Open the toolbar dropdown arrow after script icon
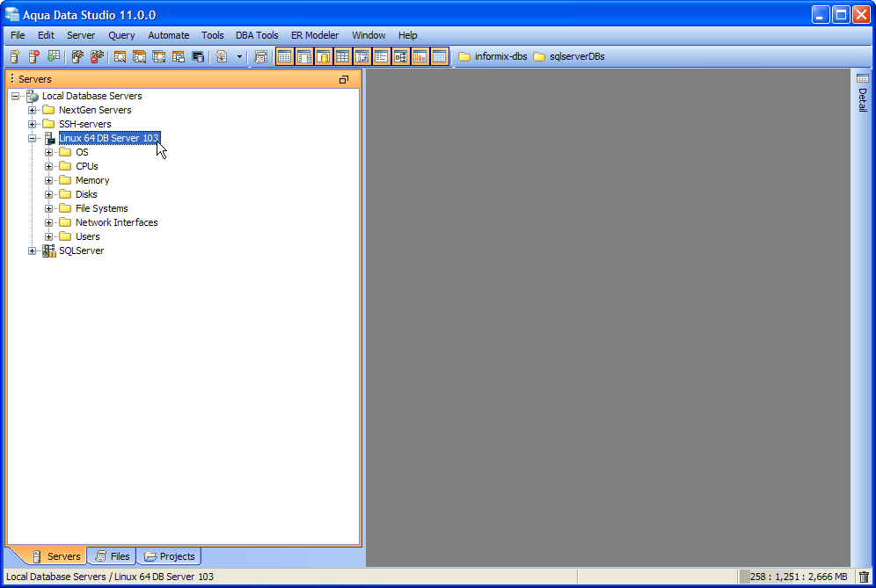 click(240, 56)
